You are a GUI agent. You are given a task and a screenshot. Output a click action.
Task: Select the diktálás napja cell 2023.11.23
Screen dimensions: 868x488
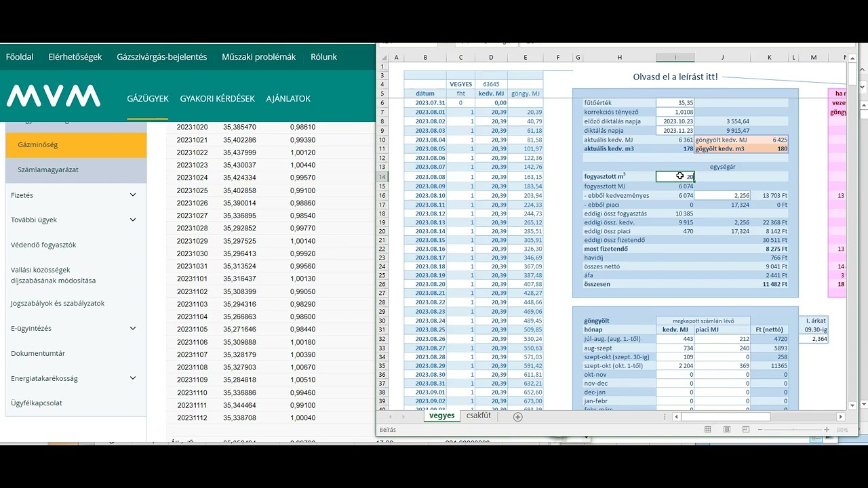pyautogui.click(x=675, y=131)
